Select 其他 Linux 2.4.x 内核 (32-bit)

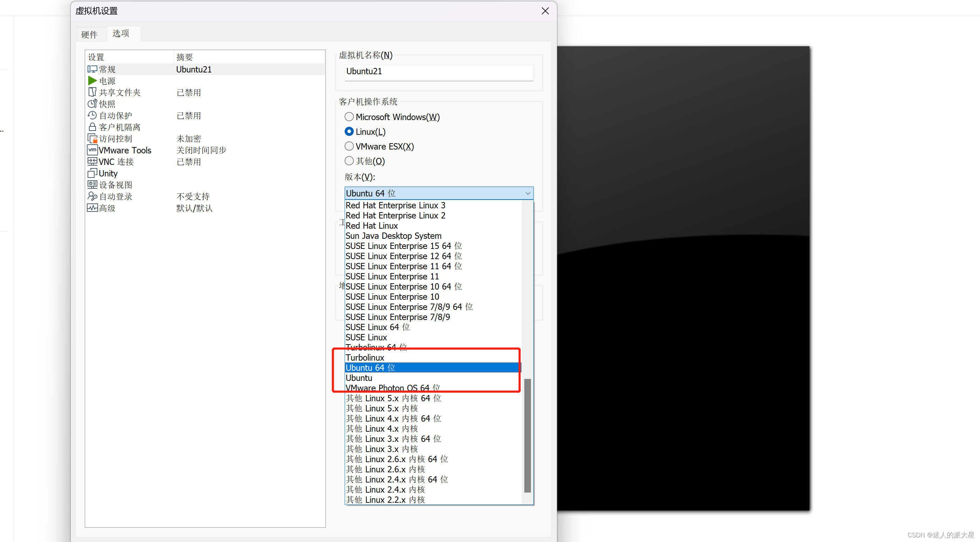point(433,489)
